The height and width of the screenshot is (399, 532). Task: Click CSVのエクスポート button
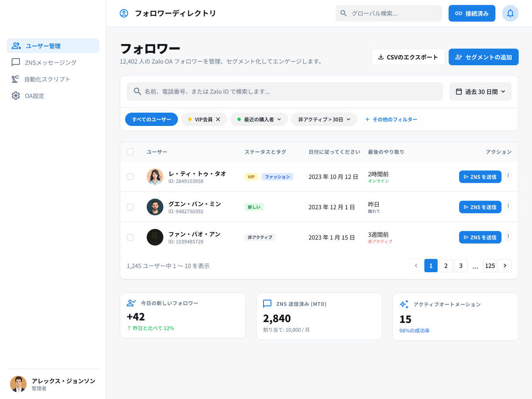pyautogui.click(x=408, y=57)
